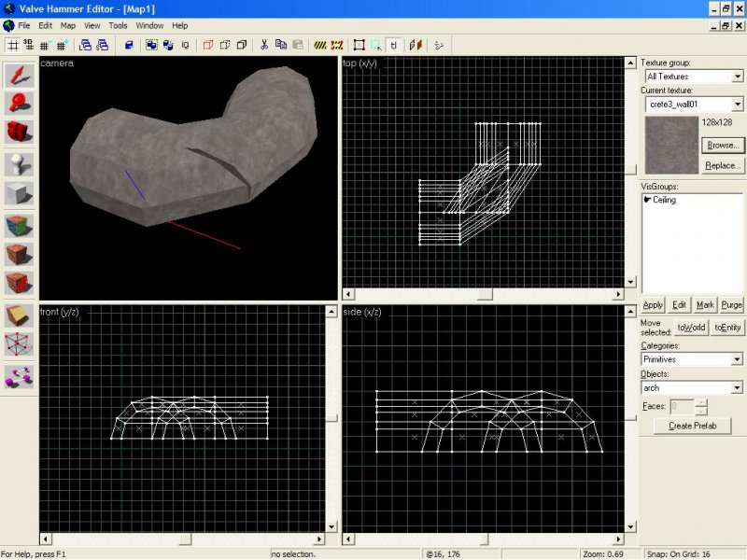
Task: Toggle the 2D grid display
Action: [x=13, y=44]
